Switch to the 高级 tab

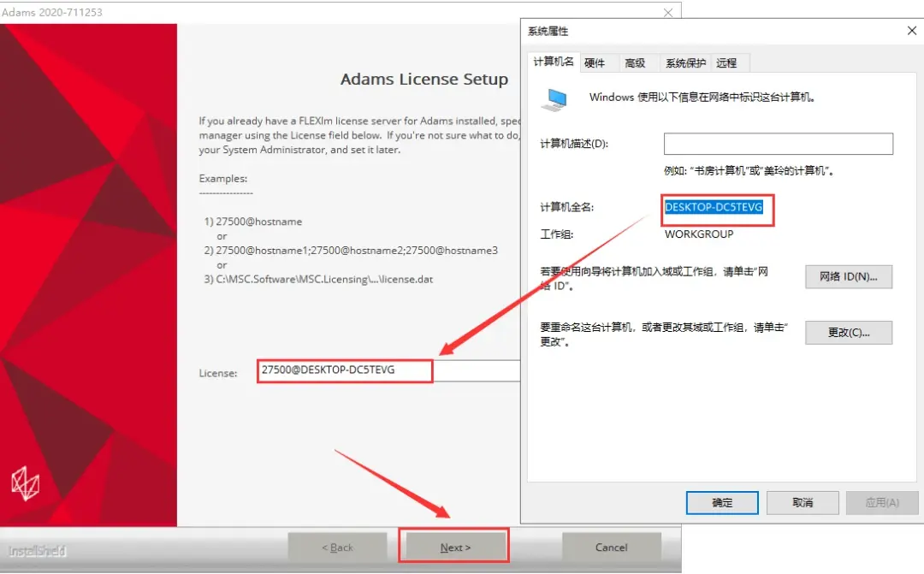pyautogui.click(x=635, y=63)
